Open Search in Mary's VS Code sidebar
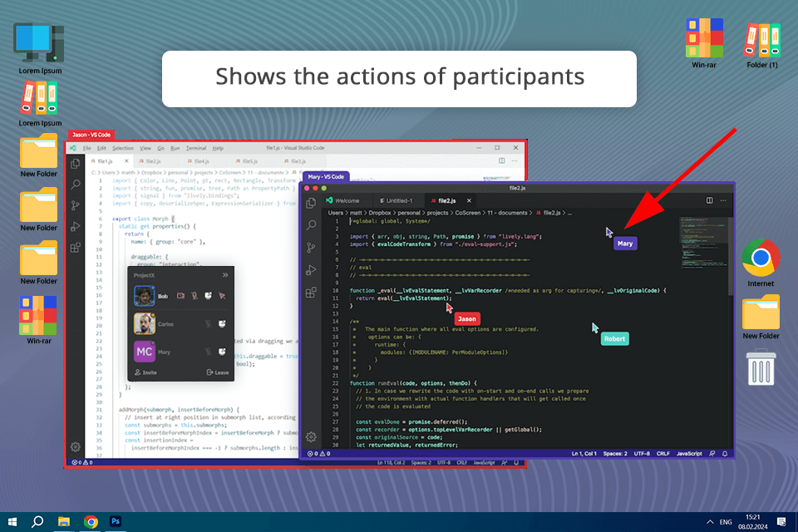 (x=311, y=225)
